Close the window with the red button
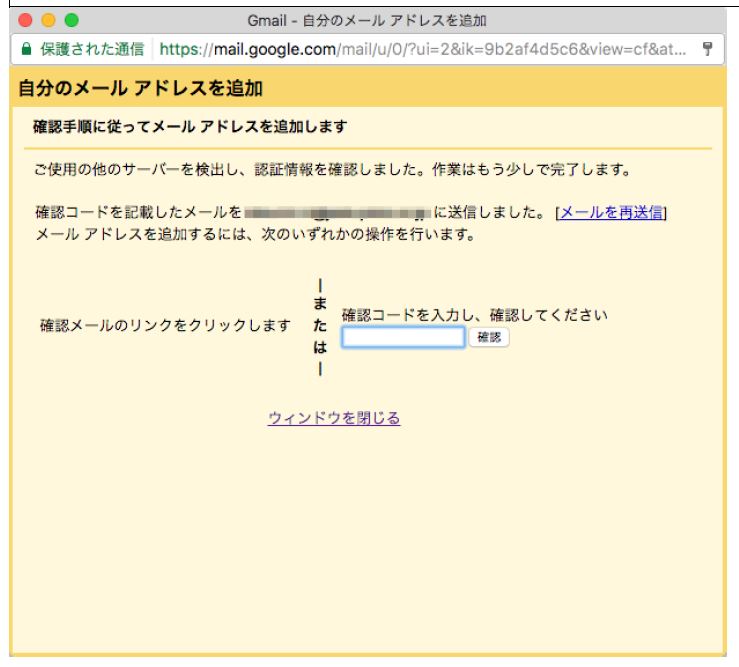The height and width of the screenshot is (667, 739). 25,20
